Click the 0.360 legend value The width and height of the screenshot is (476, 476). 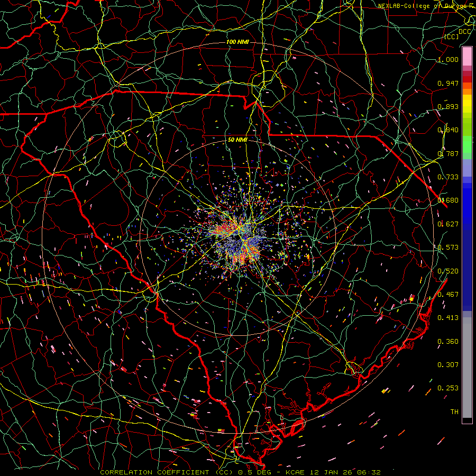click(x=448, y=342)
